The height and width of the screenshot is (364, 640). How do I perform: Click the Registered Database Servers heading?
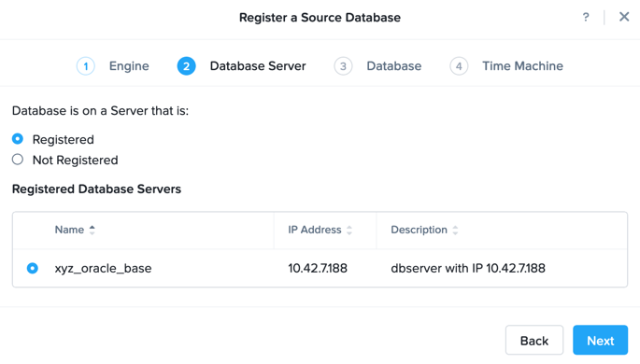[x=97, y=189]
